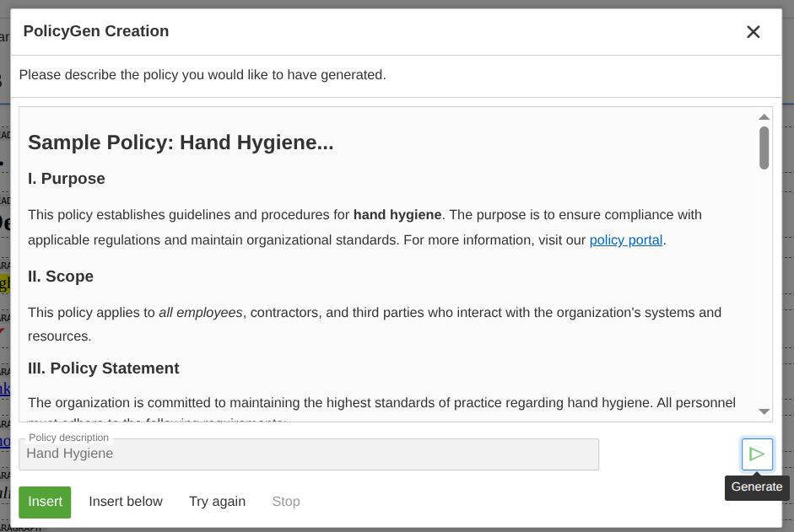Click the scrollbar up arrow in preview
Screen dimensions: 794x532
[x=764, y=117]
